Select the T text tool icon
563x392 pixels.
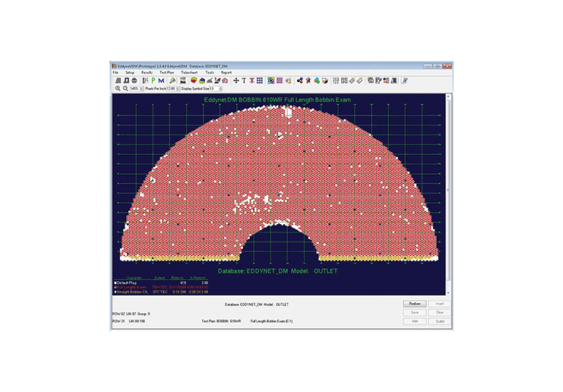click(x=244, y=81)
